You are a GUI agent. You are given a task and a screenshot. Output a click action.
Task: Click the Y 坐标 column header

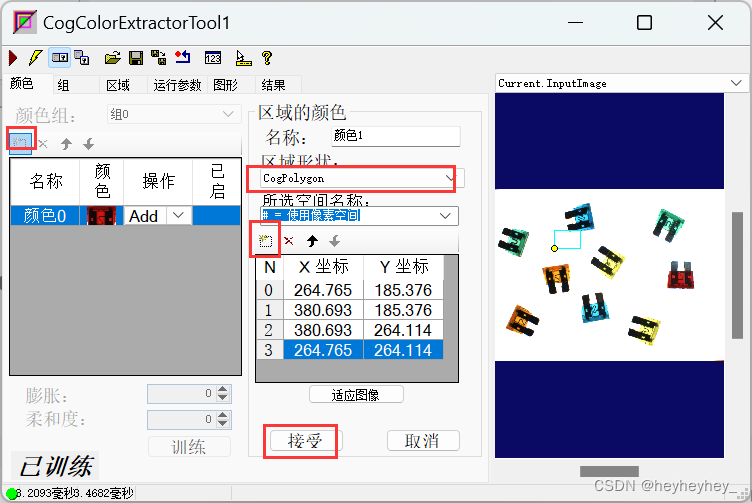tap(403, 267)
